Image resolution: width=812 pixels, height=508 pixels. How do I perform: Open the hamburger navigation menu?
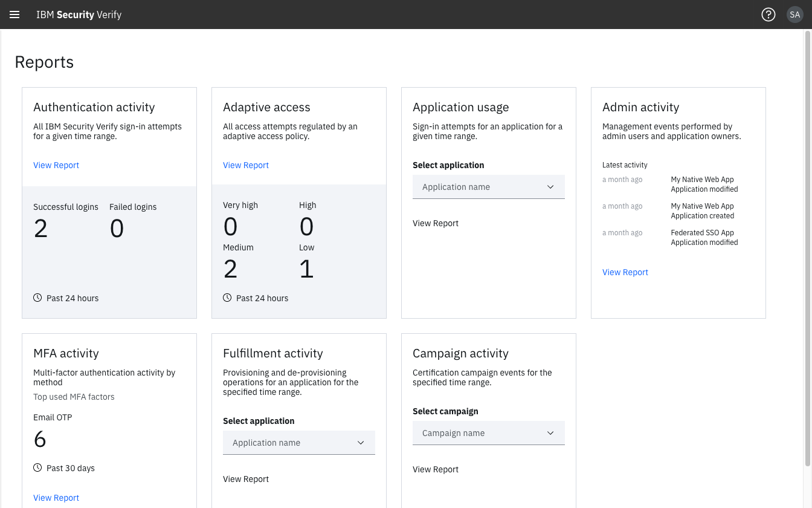[x=14, y=15]
